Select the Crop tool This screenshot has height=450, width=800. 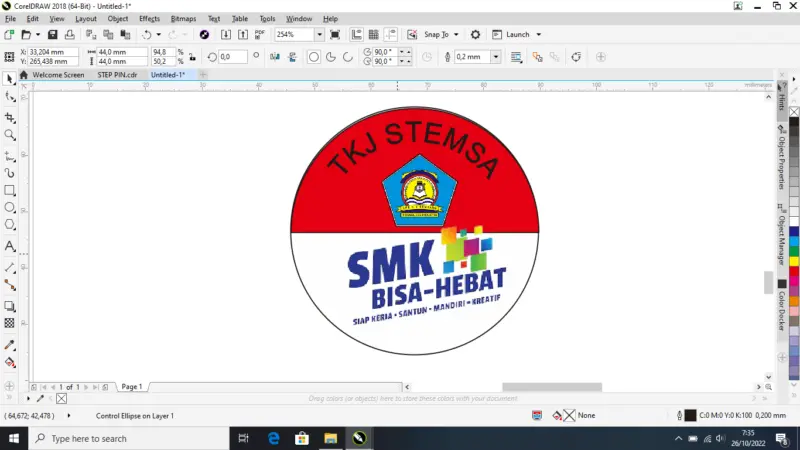(x=9, y=118)
